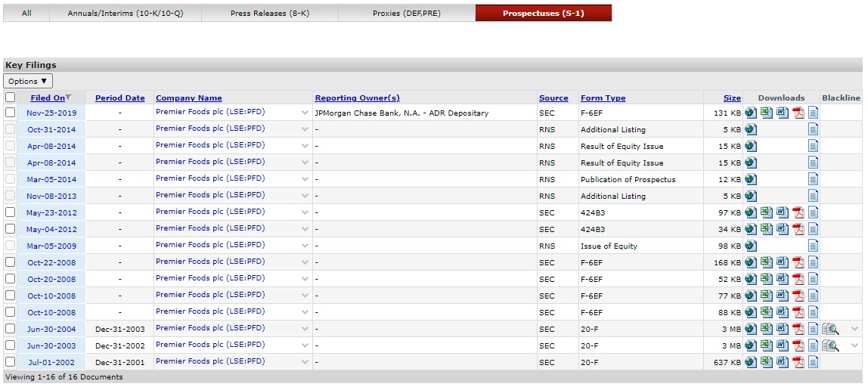Sort filings by Size column header
This screenshot has height=384, width=868.
[x=732, y=98]
